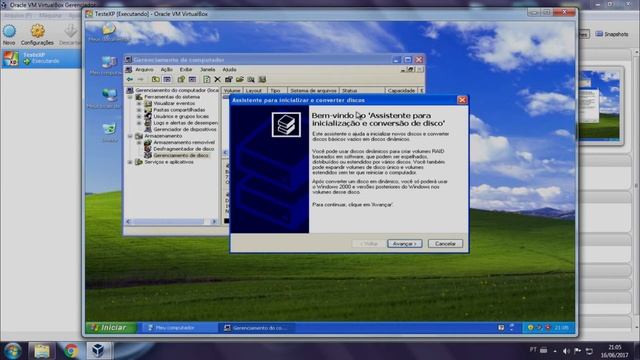Collapse Ferramentas do sistema tree node
Screen dimensions: 640x360
[x=130, y=97]
